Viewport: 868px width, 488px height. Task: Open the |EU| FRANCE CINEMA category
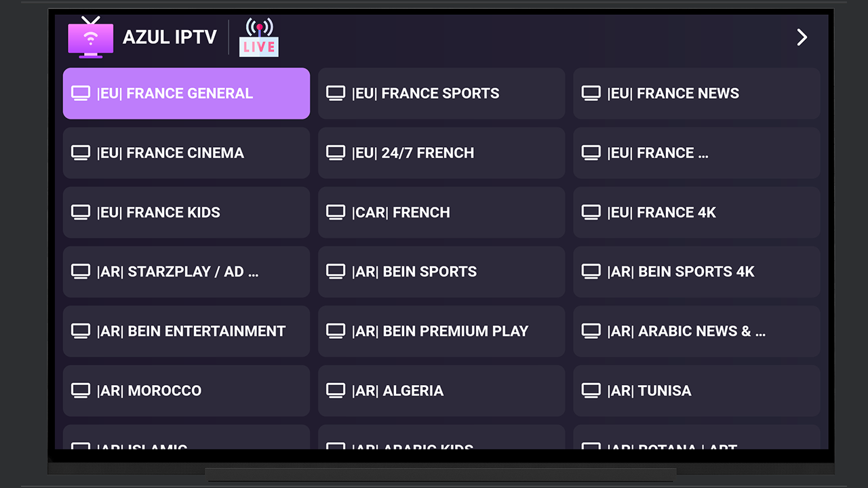pyautogui.click(x=186, y=152)
